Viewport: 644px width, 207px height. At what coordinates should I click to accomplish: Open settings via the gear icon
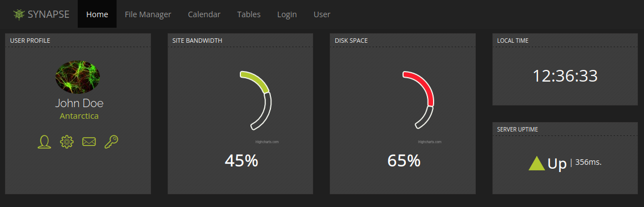point(67,142)
